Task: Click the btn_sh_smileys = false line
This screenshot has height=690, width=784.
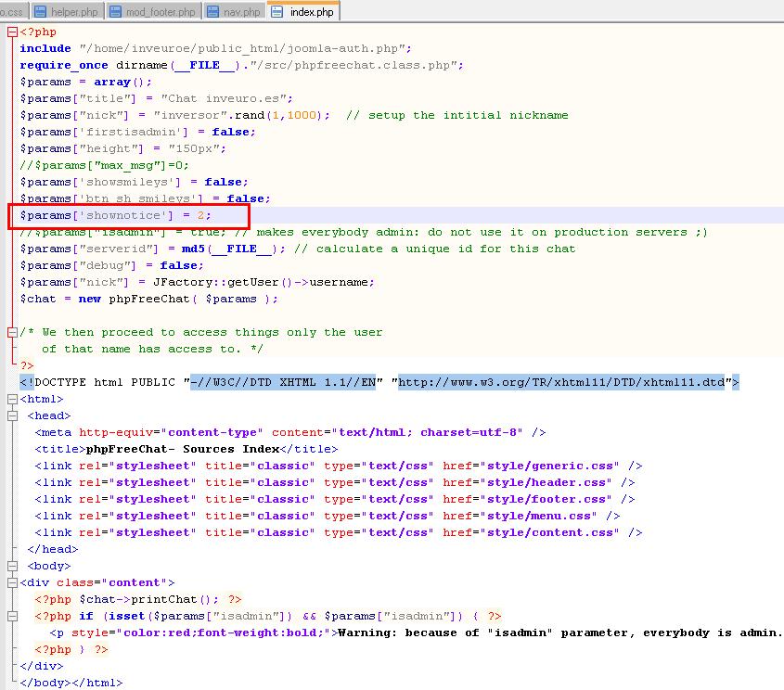Action: click(x=145, y=198)
